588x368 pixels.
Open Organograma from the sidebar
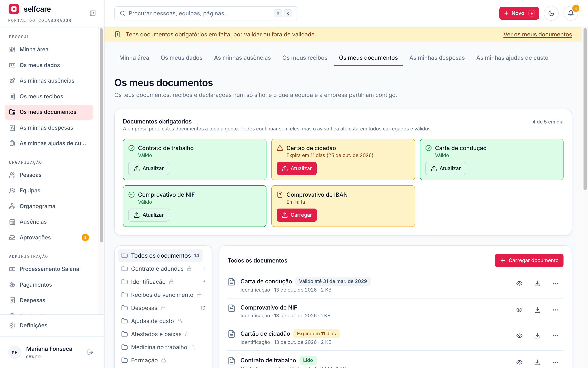[49, 206]
